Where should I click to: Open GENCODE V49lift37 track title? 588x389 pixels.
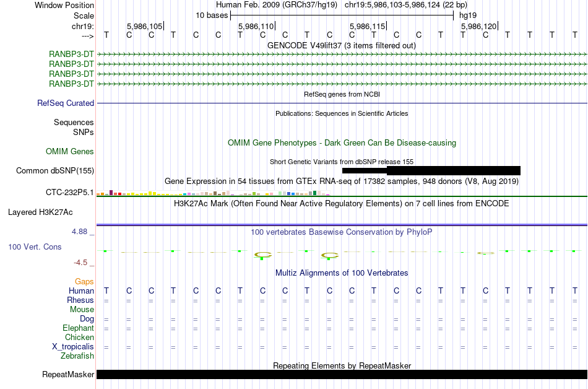tap(341, 45)
